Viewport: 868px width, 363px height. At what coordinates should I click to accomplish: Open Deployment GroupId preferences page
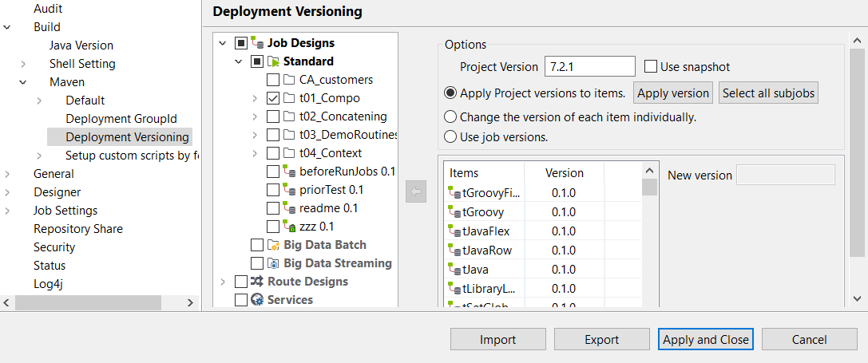point(121,119)
